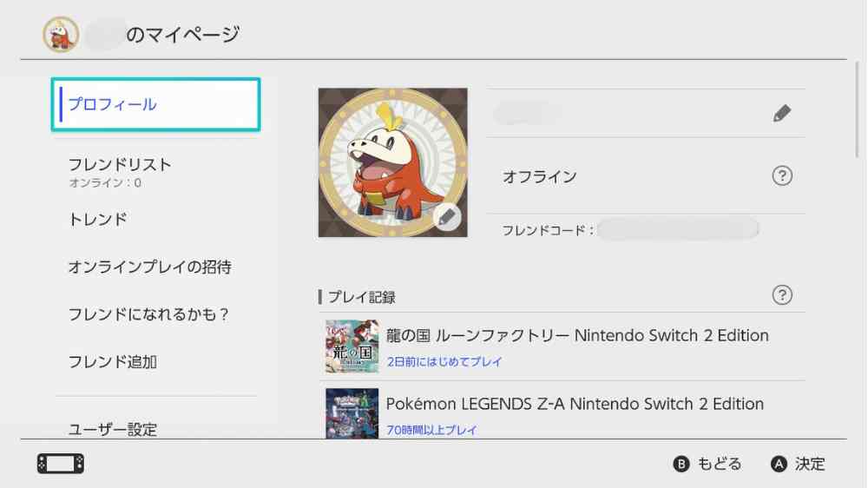Click the 龍の国 ルーンファクトリー game thumbnail
This screenshot has height=488, width=868.
tap(352, 346)
